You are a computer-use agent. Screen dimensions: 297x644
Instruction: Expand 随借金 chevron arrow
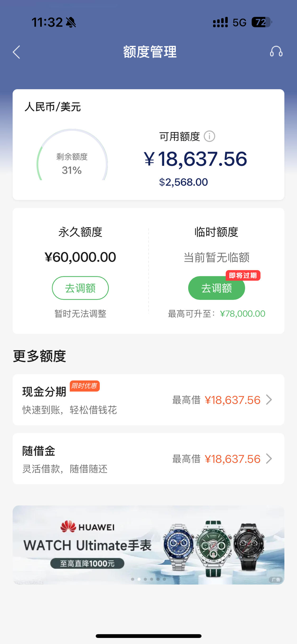(269, 459)
